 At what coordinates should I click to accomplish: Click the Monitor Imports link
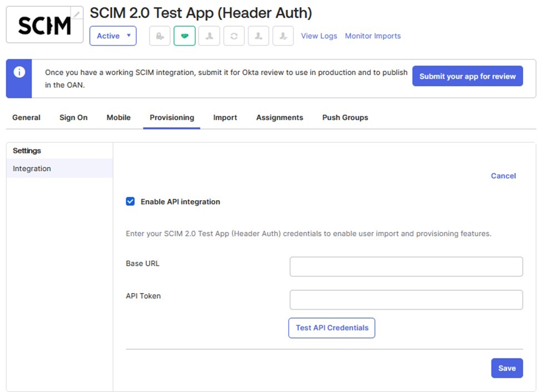point(373,36)
